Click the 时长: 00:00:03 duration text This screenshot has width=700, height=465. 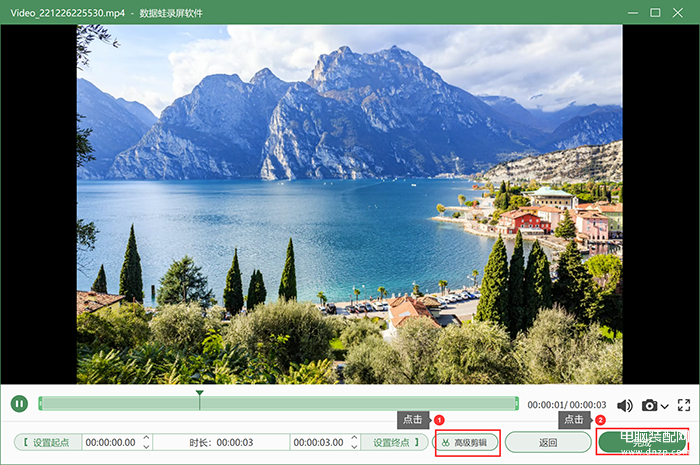point(221,442)
